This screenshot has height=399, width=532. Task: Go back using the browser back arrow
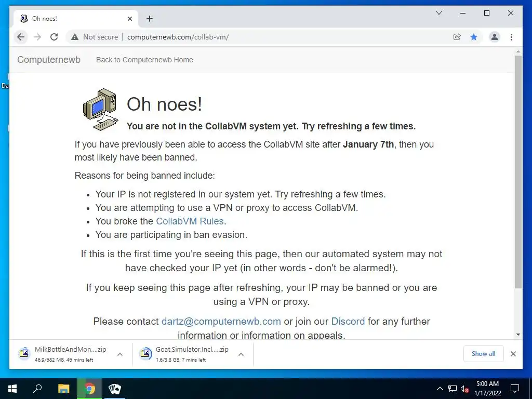tap(21, 37)
